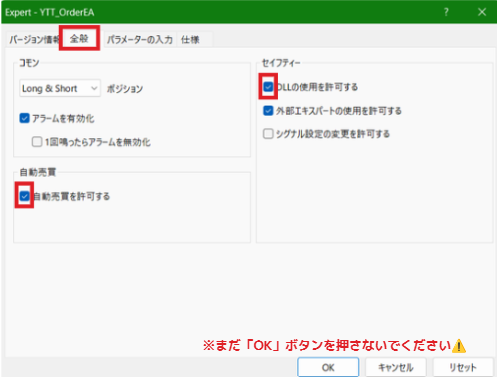Enable 1回鳴ったらアラームを無効化 checkbox
This screenshot has height=377, width=497.
(x=37, y=142)
